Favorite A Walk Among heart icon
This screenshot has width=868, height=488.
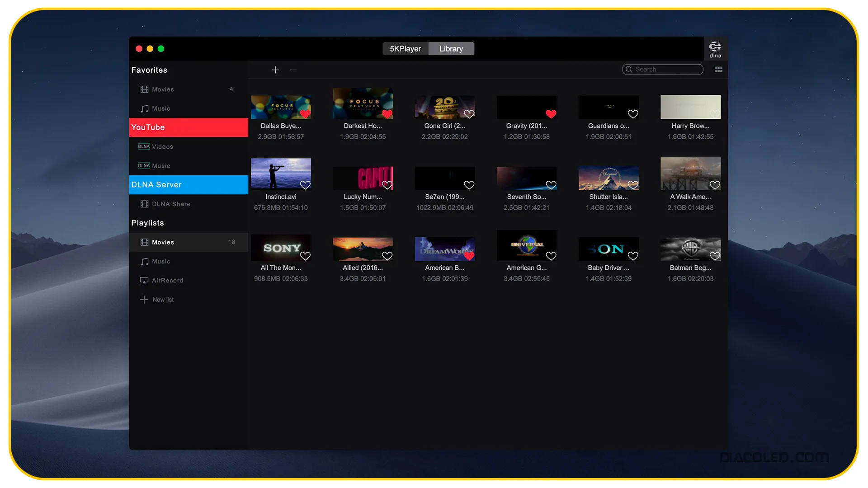click(x=715, y=185)
